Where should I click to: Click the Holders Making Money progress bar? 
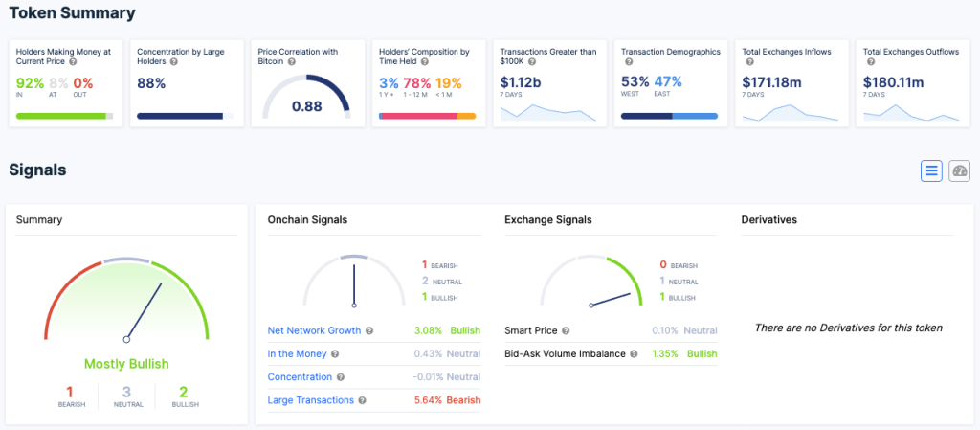tap(64, 116)
